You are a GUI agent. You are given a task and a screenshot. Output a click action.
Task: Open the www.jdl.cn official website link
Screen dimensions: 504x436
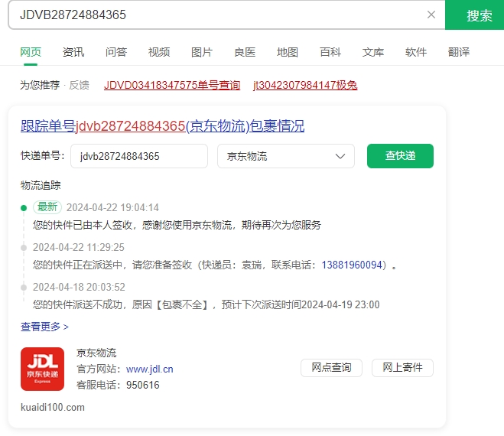pos(149,369)
